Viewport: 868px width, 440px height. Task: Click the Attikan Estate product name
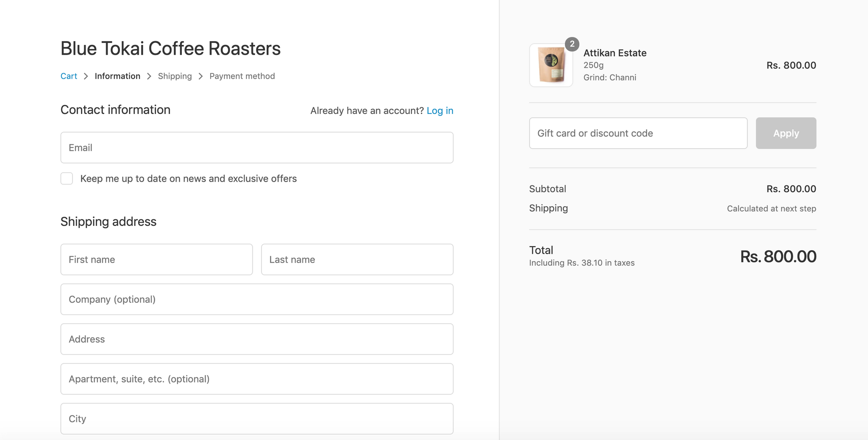click(x=615, y=53)
